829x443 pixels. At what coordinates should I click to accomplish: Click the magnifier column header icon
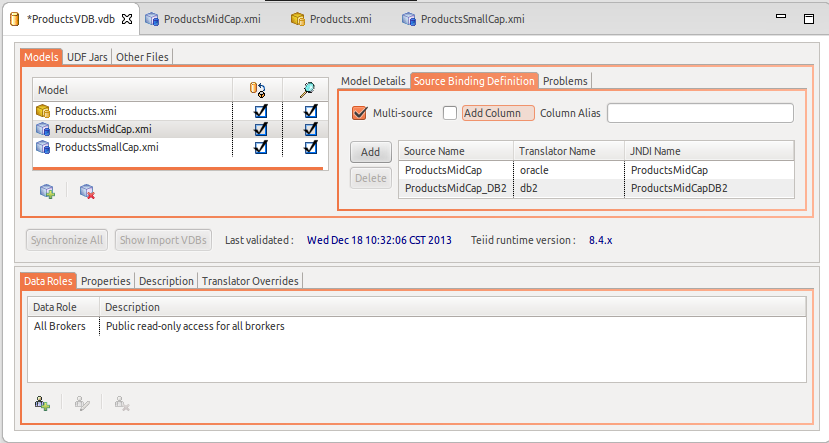coord(307,90)
